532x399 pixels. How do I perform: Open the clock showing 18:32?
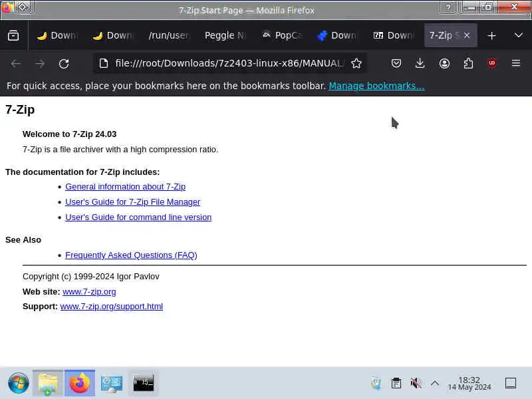click(x=469, y=384)
